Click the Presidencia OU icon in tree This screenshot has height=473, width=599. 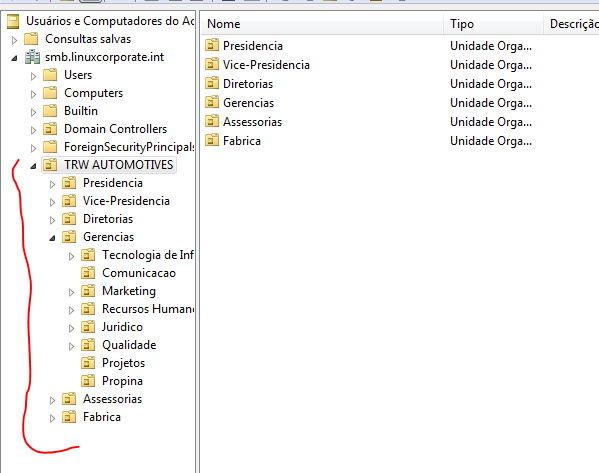click(69, 183)
